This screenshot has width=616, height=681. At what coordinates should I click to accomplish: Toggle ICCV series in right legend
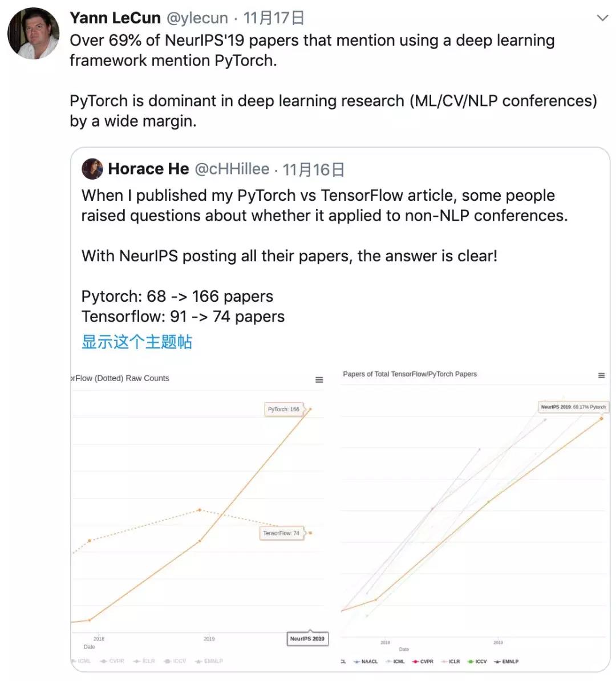[x=477, y=662]
